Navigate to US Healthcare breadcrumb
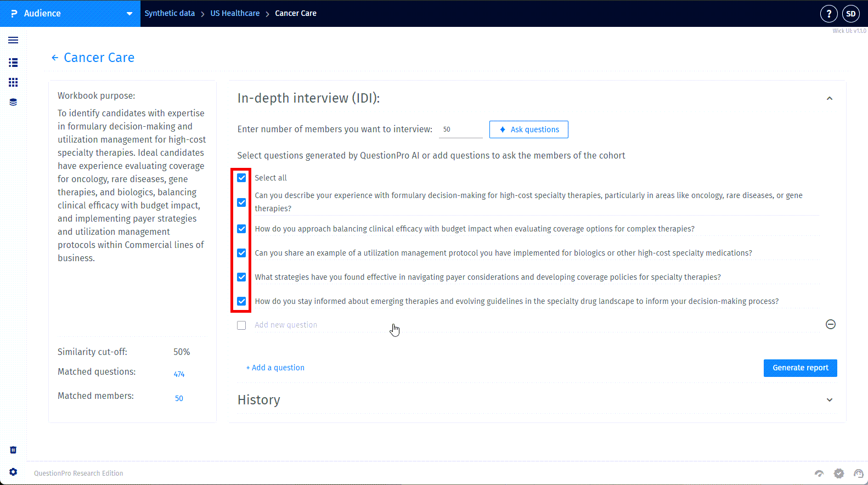 tap(235, 13)
